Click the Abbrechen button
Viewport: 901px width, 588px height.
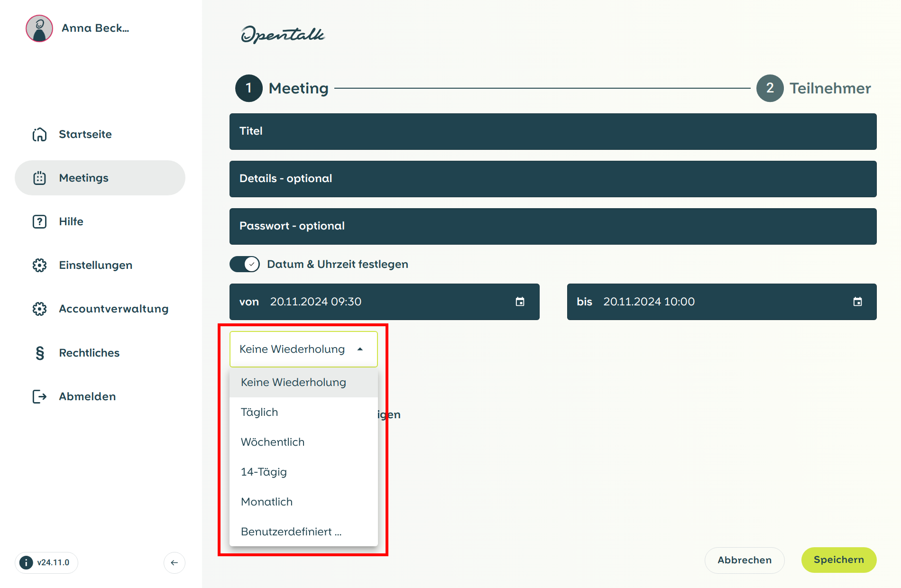tap(744, 560)
